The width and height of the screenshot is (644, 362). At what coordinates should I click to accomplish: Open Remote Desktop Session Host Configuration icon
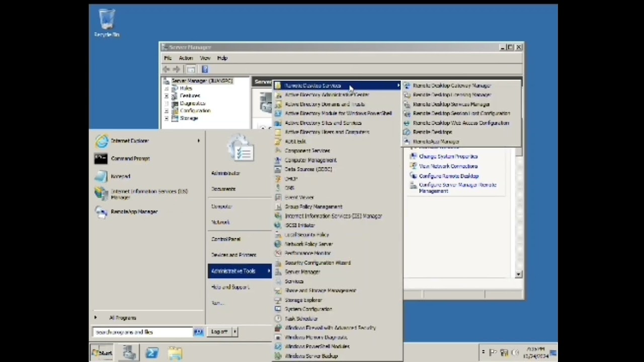407,114
